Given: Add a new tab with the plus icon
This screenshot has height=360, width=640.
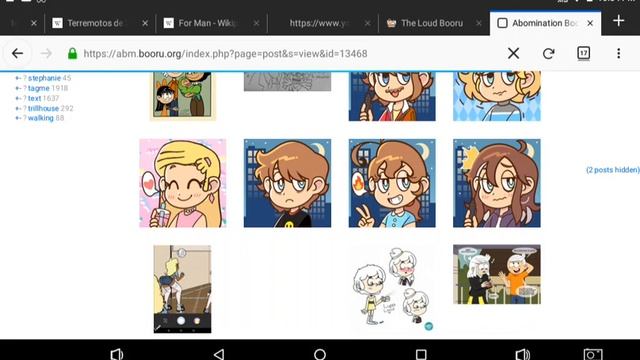Looking at the screenshot, I should coord(618,20).
